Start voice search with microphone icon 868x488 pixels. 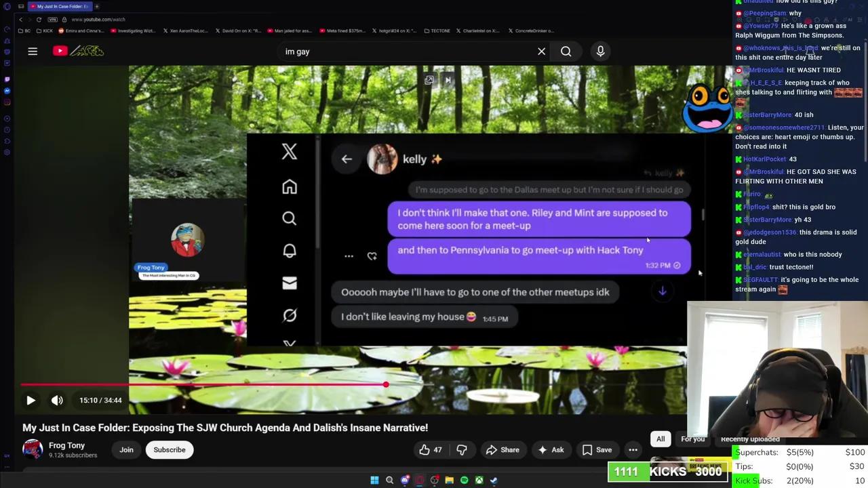pyautogui.click(x=600, y=52)
